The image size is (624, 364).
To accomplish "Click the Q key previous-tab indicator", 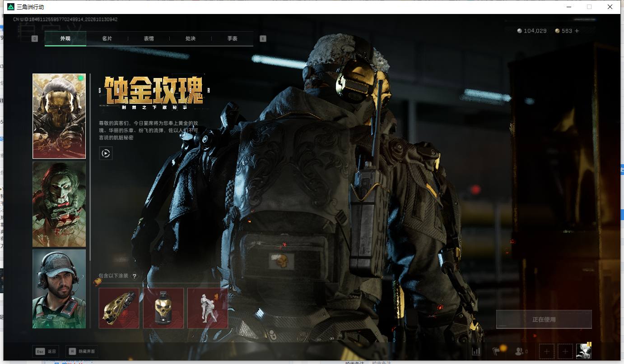I will [x=35, y=39].
